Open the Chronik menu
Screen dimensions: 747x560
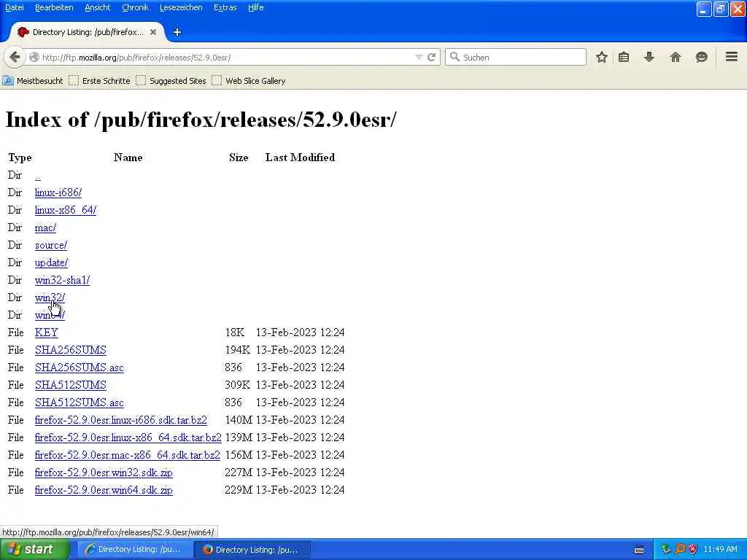135,7
